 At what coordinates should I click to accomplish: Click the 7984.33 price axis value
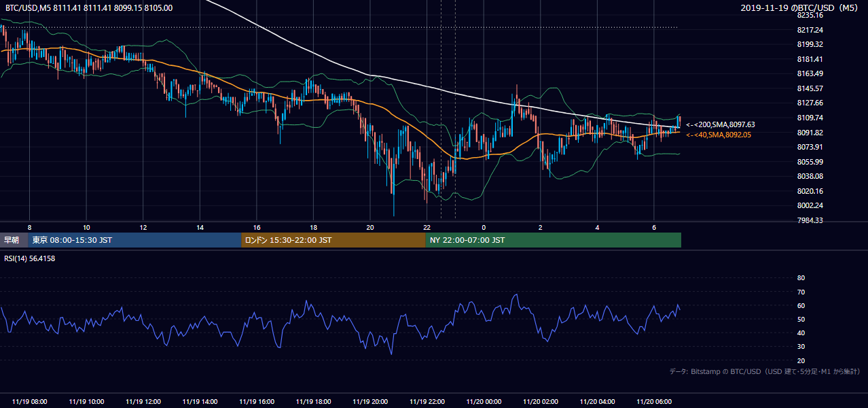coord(810,220)
